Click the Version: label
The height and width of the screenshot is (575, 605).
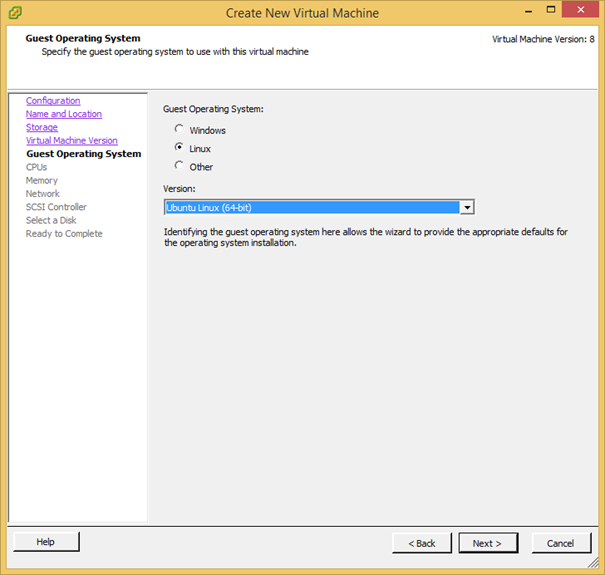179,189
